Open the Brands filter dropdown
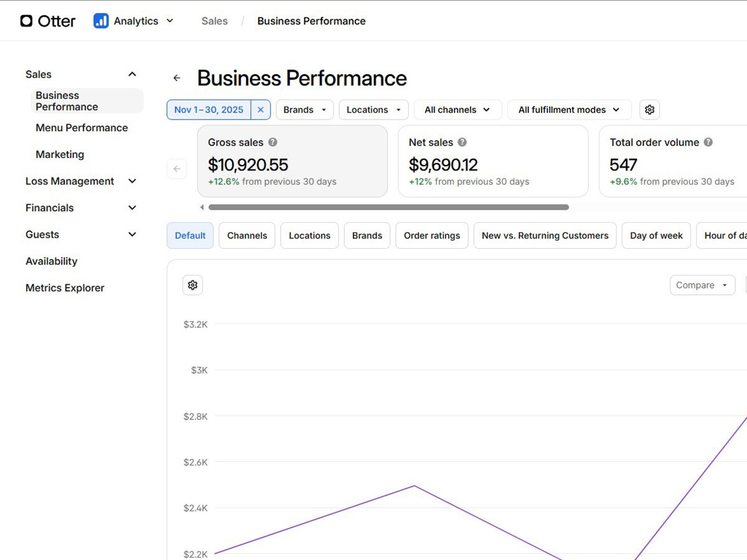The height and width of the screenshot is (560, 747). (305, 110)
